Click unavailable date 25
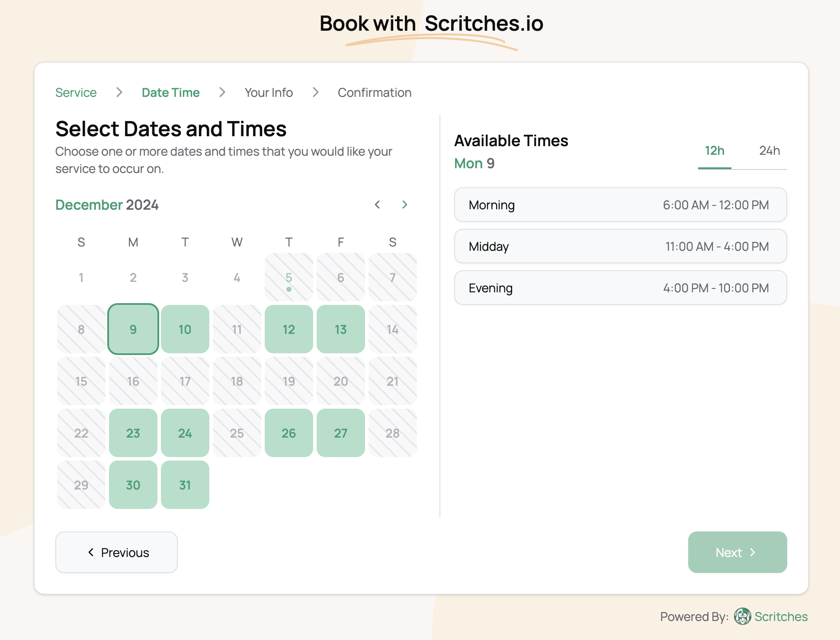Image resolution: width=840 pixels, height=640 pixels. pos(237,433)
